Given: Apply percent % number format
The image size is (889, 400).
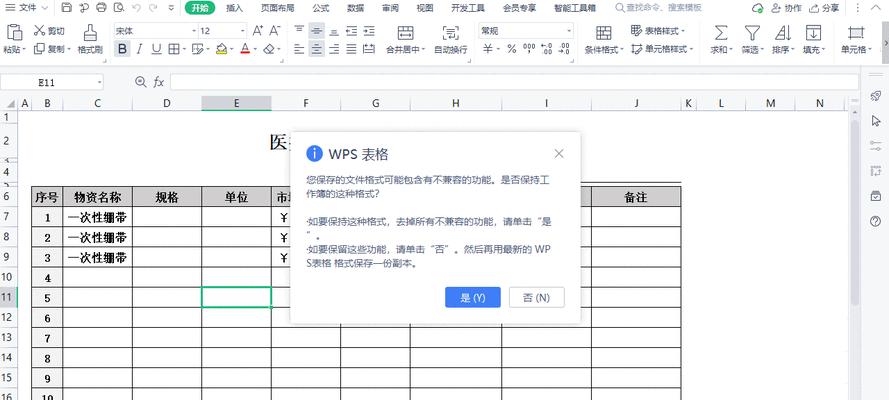Looking at the screenshot, I should 511,49.
